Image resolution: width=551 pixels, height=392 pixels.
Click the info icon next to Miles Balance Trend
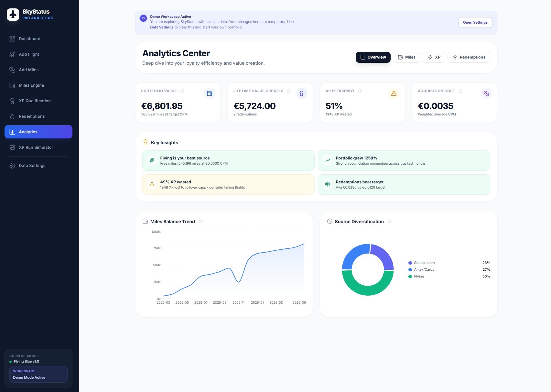[x=201, y=222]
